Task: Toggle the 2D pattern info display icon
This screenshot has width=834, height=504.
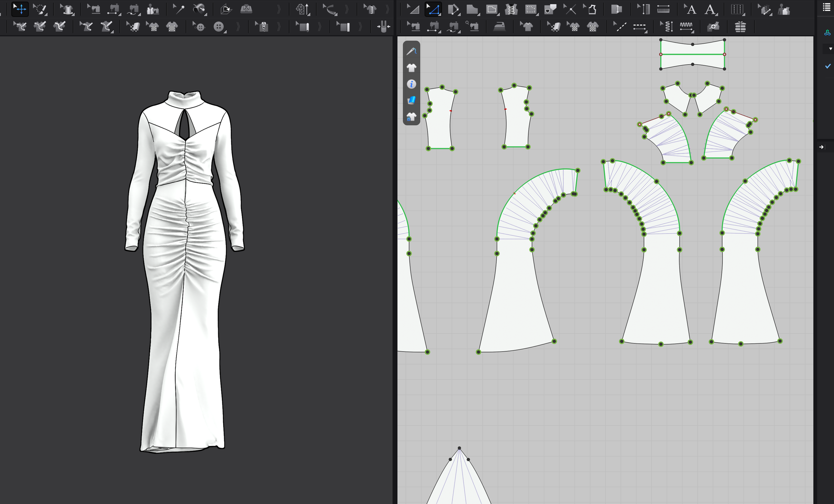Action: (x=411, y=84)
